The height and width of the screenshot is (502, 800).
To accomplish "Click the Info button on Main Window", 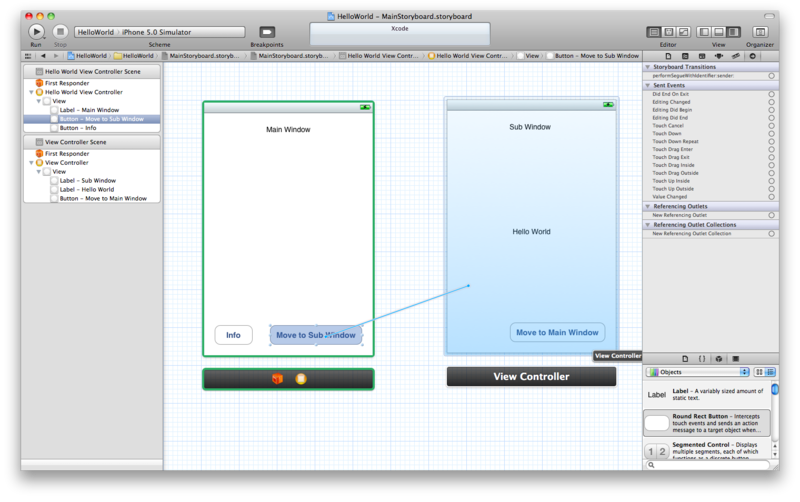I will click(233, 335).
